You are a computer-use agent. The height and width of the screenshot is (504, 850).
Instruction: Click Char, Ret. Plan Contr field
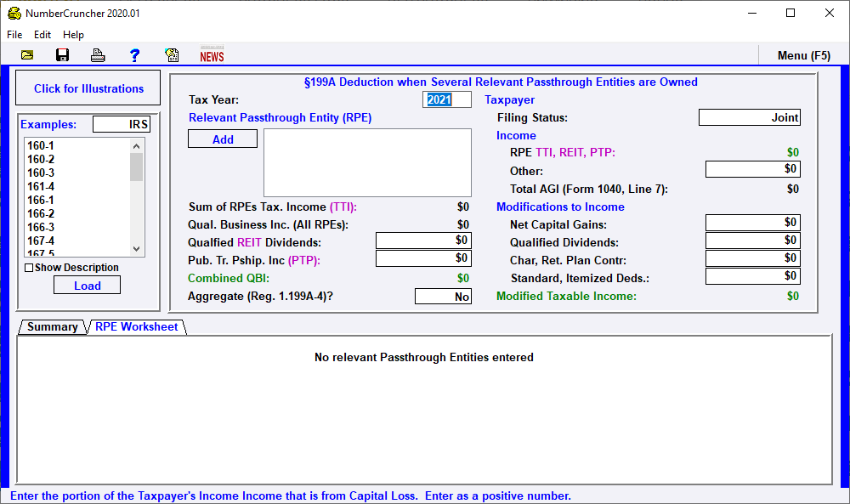point(753,258)
